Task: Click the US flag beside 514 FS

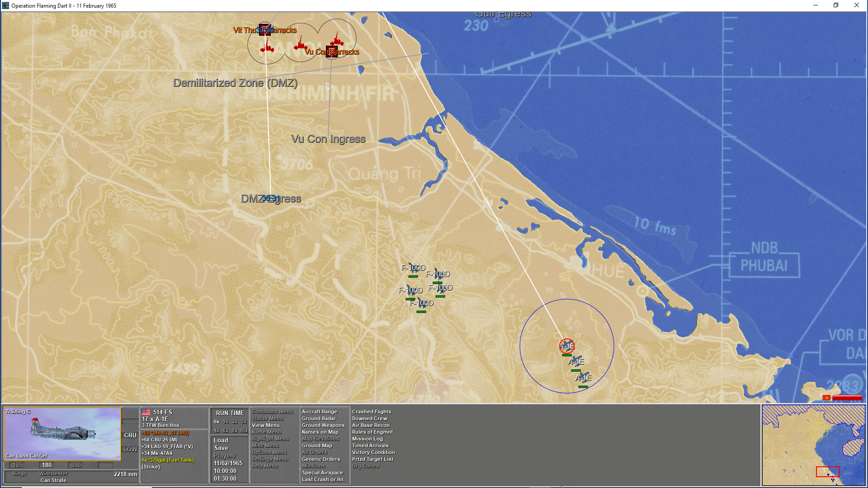Action: pyautogui.click(x=146, y=412)
